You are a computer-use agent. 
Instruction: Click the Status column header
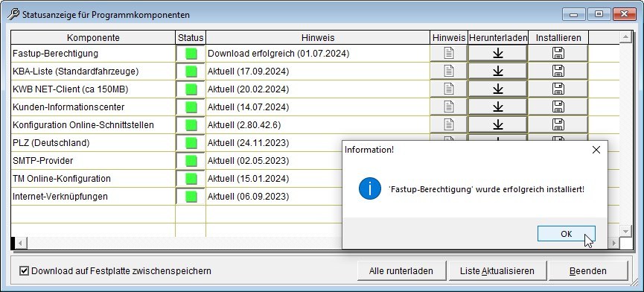tap(191, 38)
